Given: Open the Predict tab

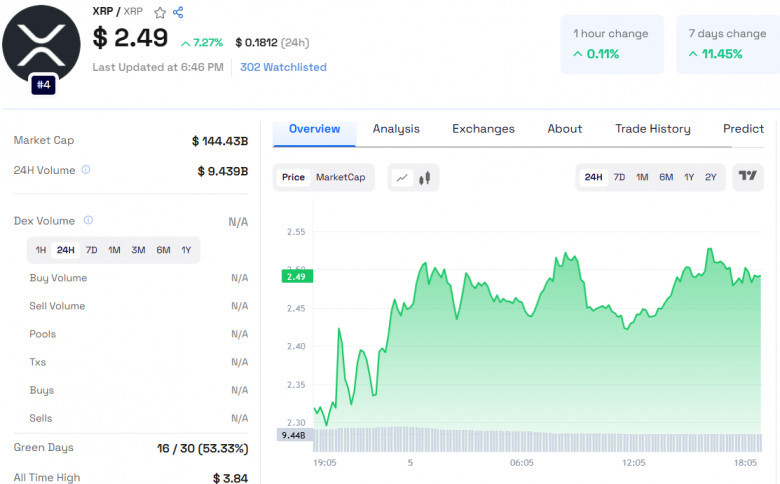Looking at the screenshot, I should [x=743, y=129].
